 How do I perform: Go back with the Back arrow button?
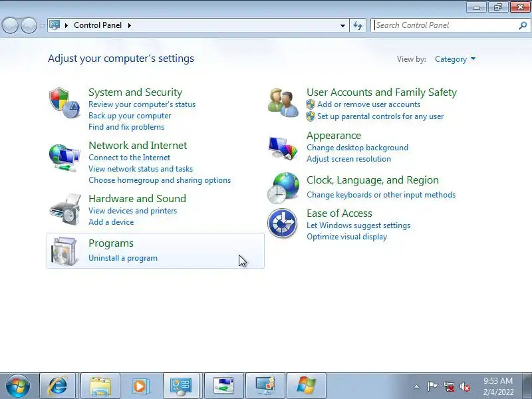pyautogui.click(x=10, y=25)
